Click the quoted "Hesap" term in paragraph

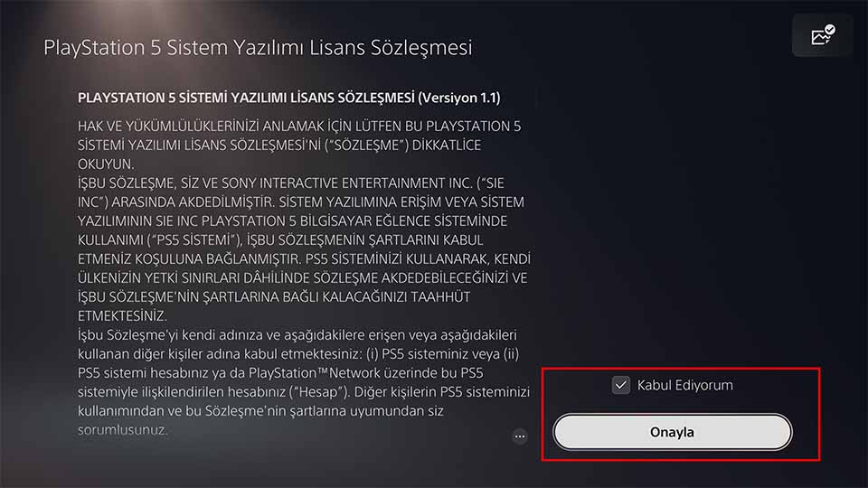[x=318, y=392]
